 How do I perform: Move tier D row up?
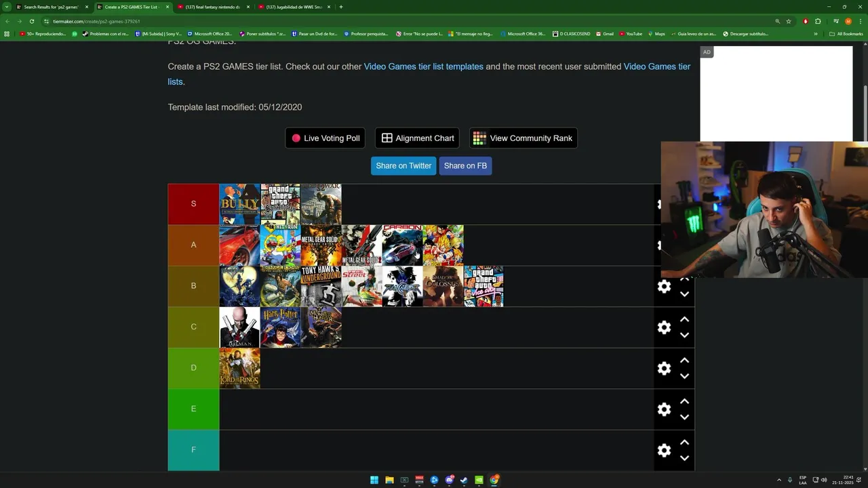(684, 360)
